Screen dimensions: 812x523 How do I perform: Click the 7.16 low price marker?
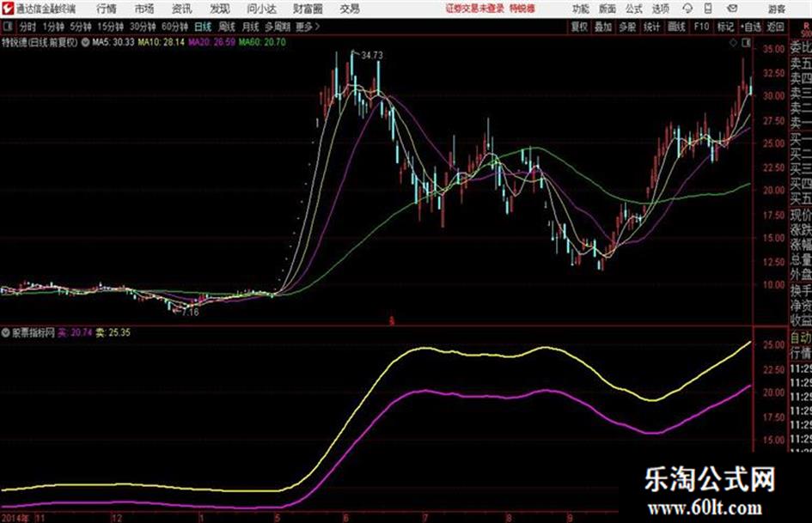tap(190, 313)
